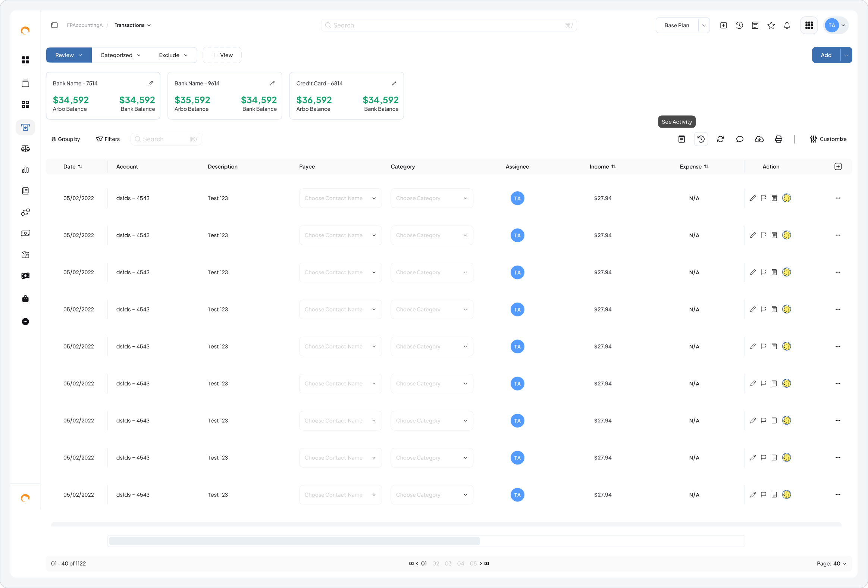Edit the Bank Name - 7514 card
The height and width of the screenshot is (588, 868).
click(151, 83)
